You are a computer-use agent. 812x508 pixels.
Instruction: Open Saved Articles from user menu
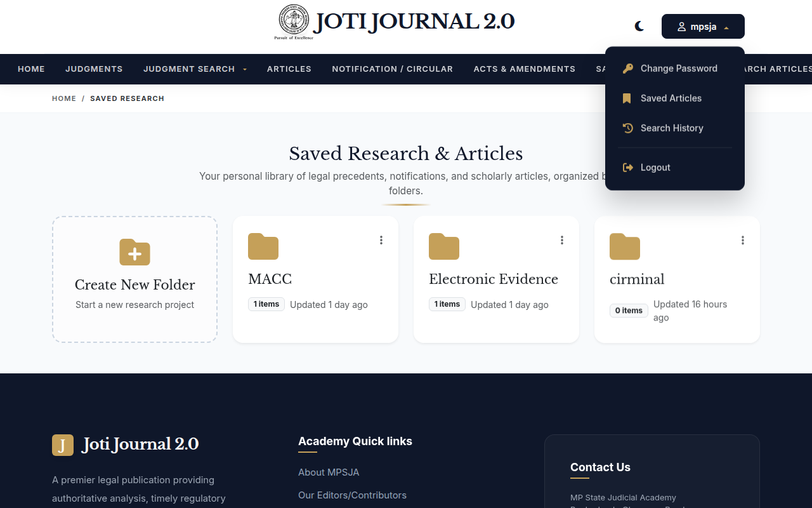675,98
